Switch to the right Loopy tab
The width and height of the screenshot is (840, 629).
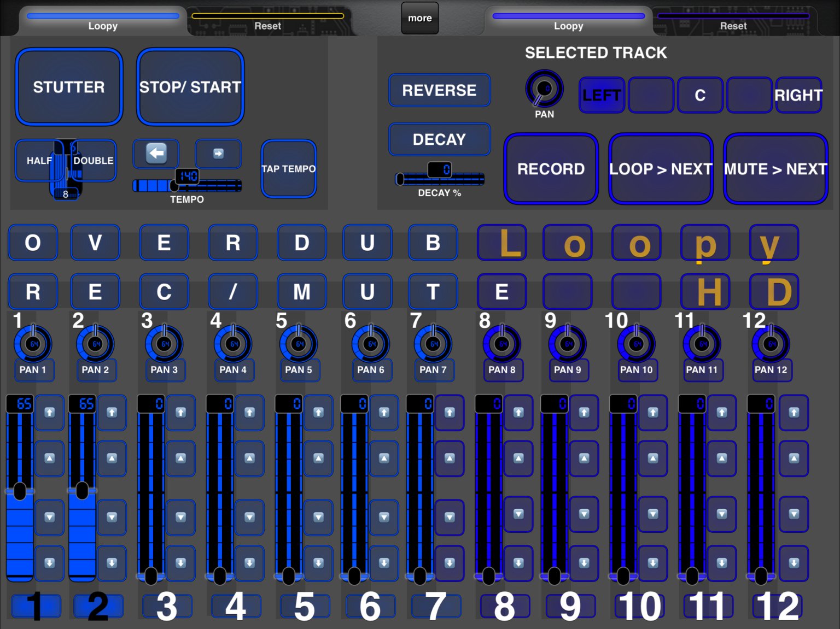569,21
